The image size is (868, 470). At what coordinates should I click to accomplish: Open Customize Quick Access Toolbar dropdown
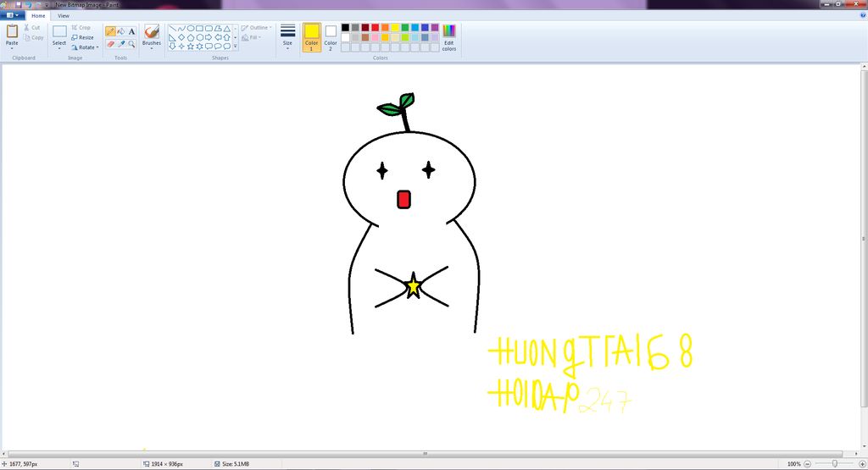[x=47, y=5]
